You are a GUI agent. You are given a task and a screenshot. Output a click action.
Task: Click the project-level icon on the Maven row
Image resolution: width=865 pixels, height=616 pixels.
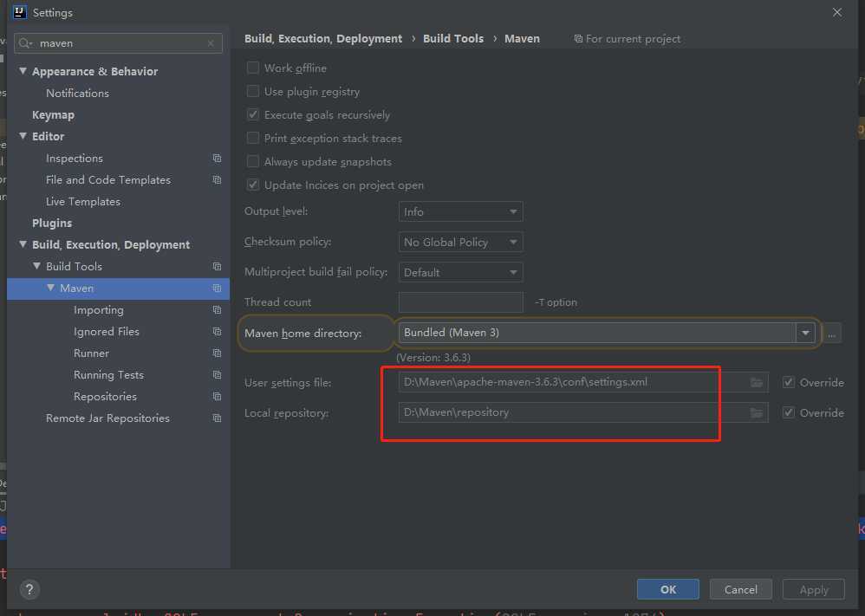tap(217, 288)
